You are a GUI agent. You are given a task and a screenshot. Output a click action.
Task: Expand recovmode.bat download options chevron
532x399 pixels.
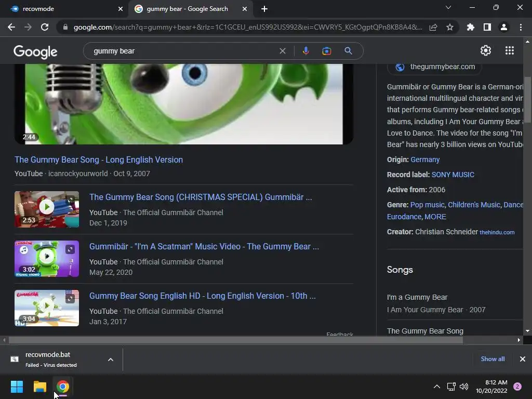pos(111,360)
